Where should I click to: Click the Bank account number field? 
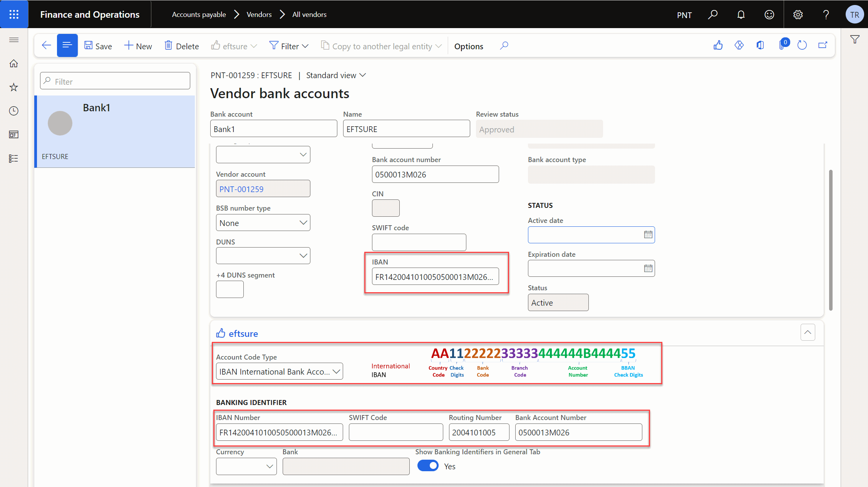click(436, 174)
